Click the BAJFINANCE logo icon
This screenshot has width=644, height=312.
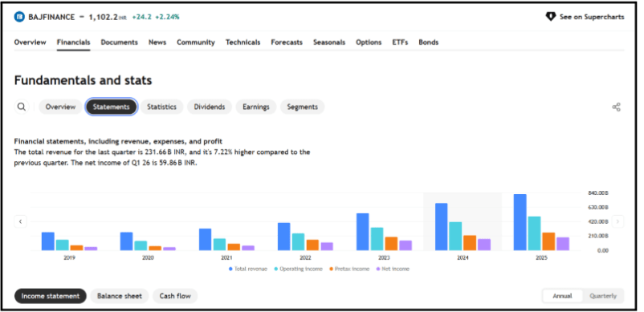tap(19, 17)
